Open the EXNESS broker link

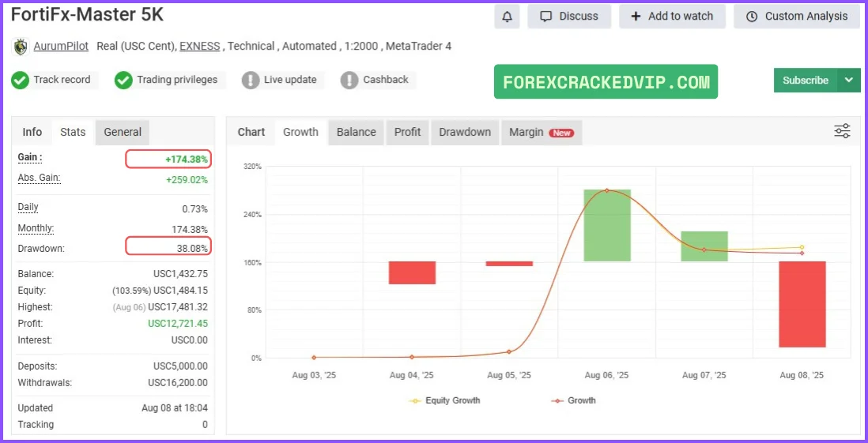tap(199, 46)
